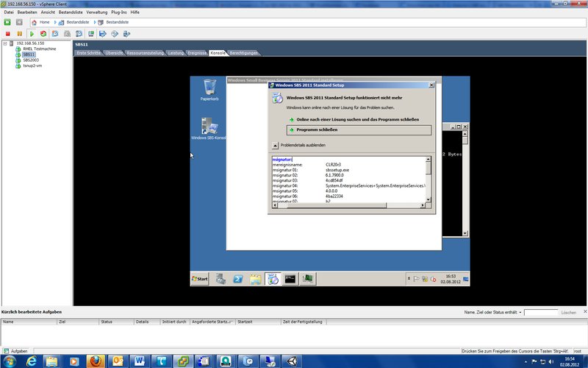Screen dimensions: 588x368
Task: Open the Datei menu
Action: click(x=9, y=13)
